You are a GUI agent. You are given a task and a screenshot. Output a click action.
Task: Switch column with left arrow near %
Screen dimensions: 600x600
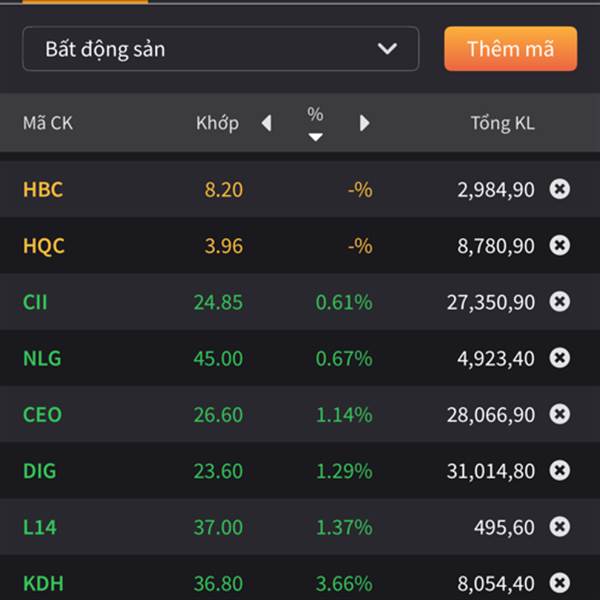(x=267, y=123)
